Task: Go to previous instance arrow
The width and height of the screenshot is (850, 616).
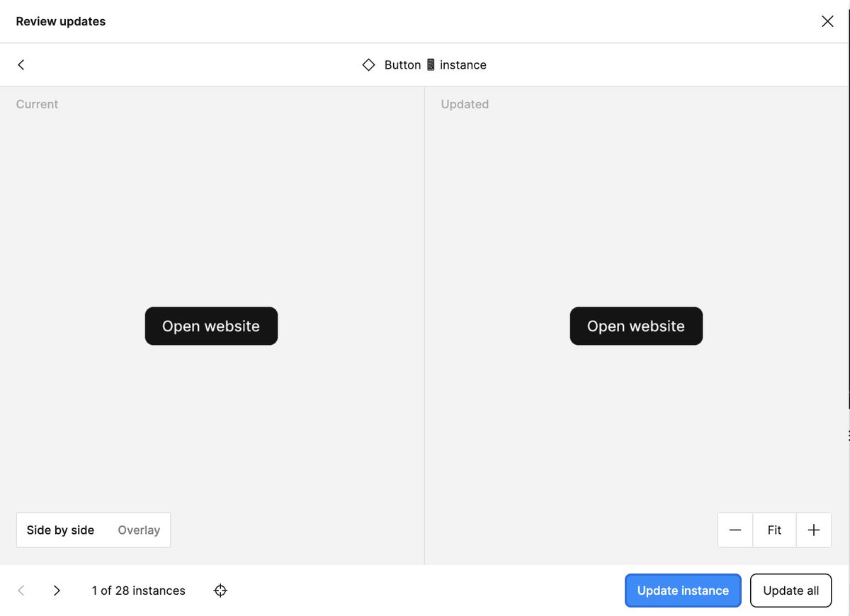Action: tap(21, 591)
